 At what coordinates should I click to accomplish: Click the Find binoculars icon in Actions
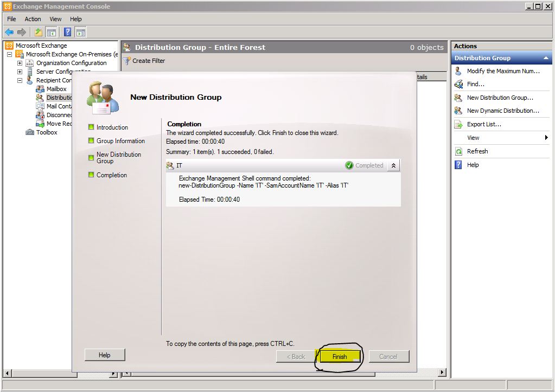coord(459,84)
